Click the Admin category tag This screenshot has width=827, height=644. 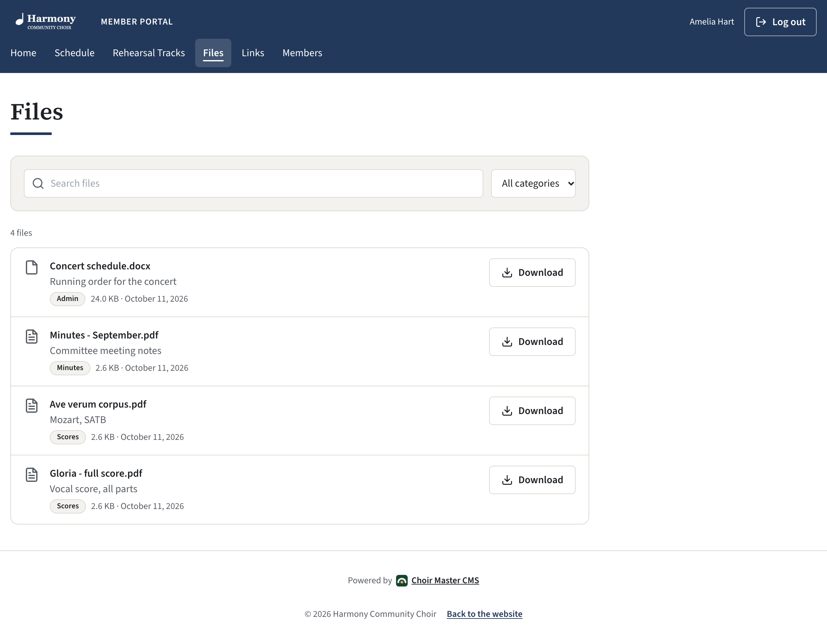(68, 299)
